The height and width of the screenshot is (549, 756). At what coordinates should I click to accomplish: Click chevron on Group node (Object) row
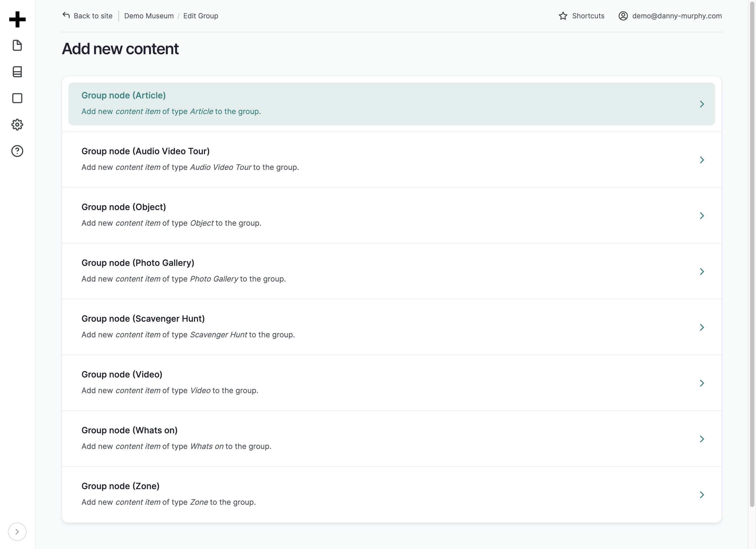pyautogui.click(x=702, y=215)
